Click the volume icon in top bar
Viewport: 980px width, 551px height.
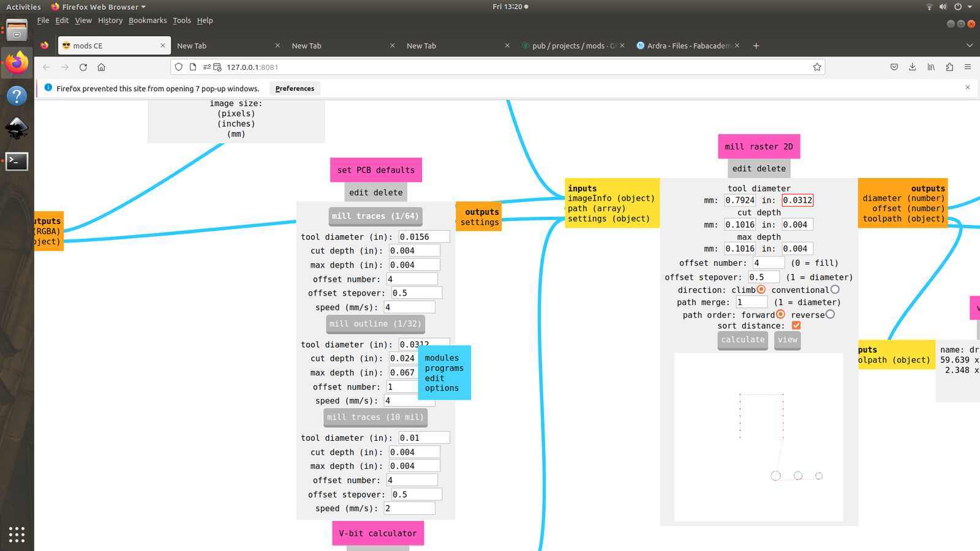click(x=943, y=7)
